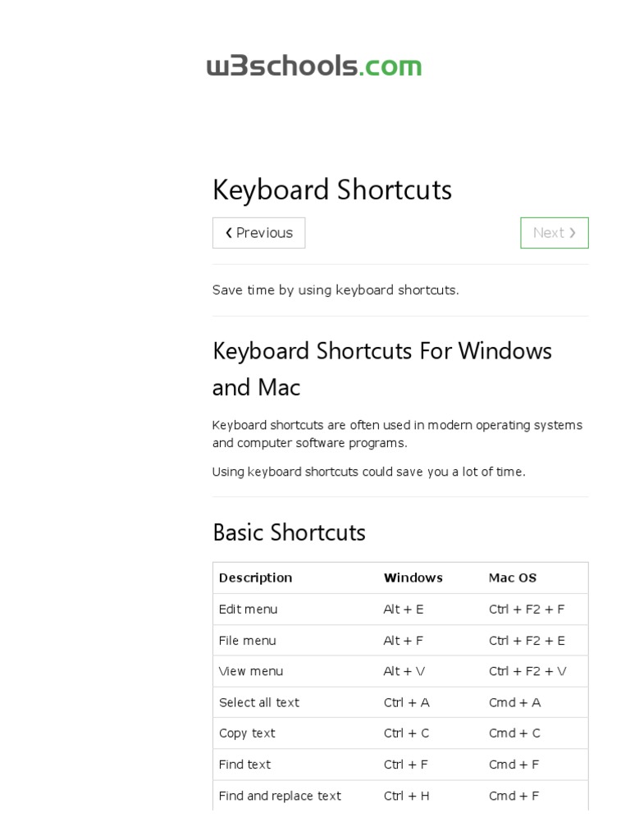Click the Basic Shortcuts heading
This screenshot has height=840, width=630.
pyautogui.click(x=289, y=532)
